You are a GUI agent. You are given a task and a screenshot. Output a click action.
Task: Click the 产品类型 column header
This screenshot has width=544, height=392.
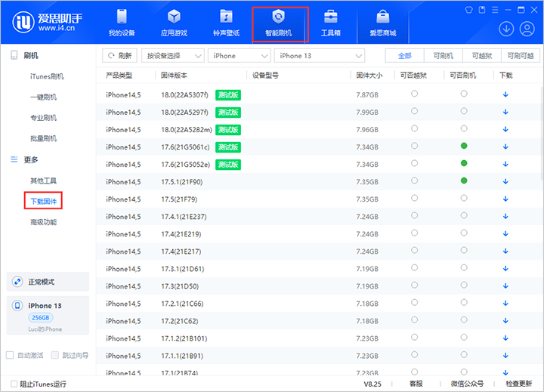coord(119,76)
